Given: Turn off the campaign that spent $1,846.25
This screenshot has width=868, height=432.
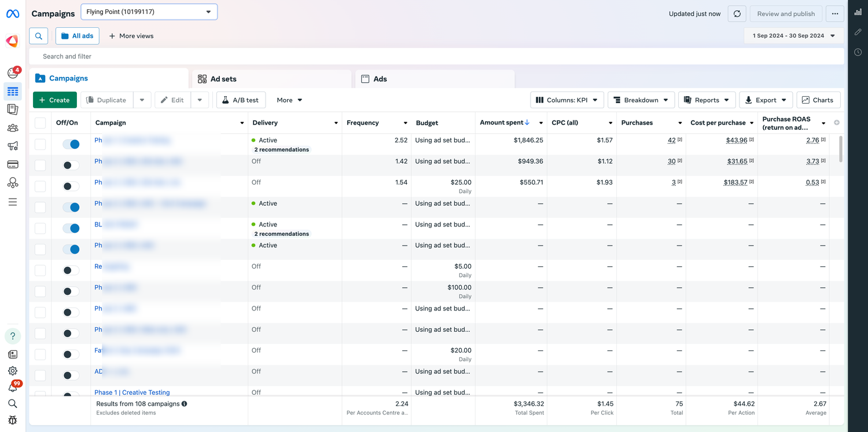Looking at the screenshot, I should 71,144.
